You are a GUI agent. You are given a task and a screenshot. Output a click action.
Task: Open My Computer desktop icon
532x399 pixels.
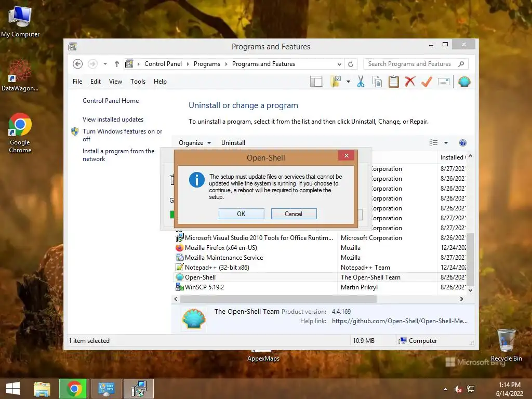tap(20, 21)
